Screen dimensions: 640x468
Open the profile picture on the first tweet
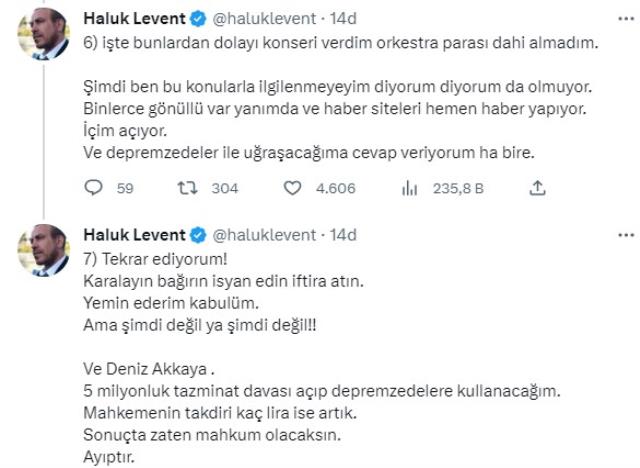42,40
